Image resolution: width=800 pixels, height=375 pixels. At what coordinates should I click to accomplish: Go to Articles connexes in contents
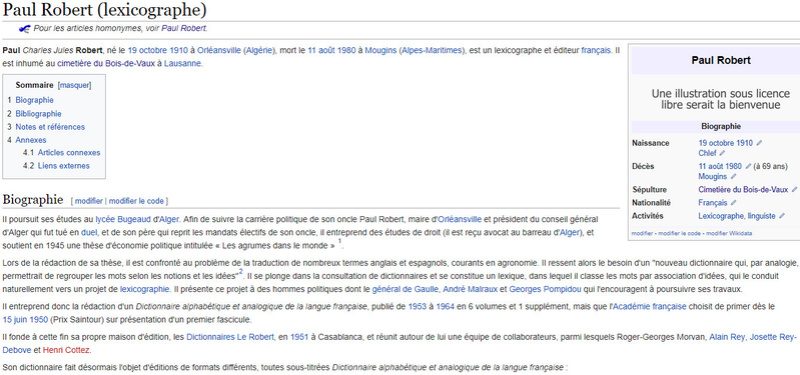tap(69, 153)
